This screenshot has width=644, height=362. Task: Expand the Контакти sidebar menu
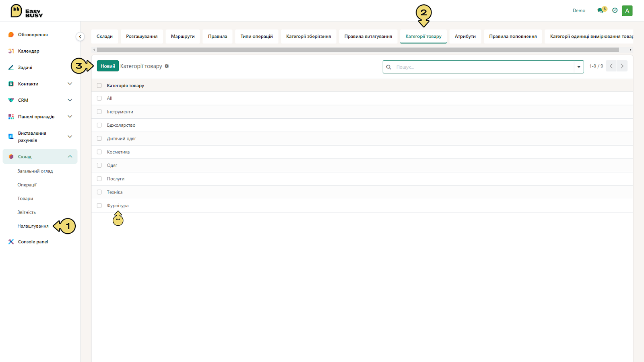tap(70, 84)
